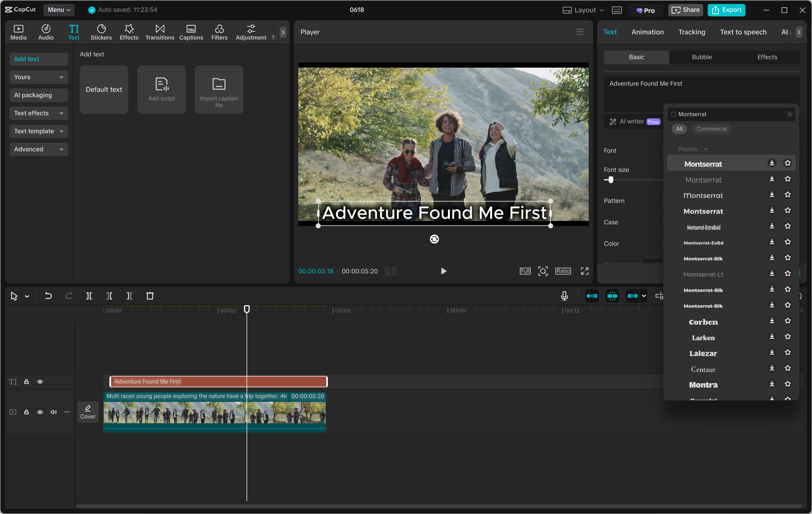Expand the Text effects category
The height and width of the screenshot is (514, 812).
pyautogui.click(x=38, y=113)
